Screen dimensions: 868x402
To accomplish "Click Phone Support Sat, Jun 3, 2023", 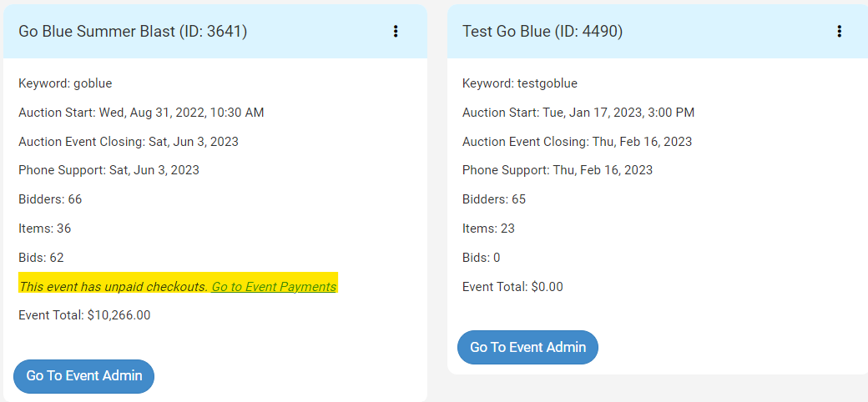I will [x=108, y=170].
